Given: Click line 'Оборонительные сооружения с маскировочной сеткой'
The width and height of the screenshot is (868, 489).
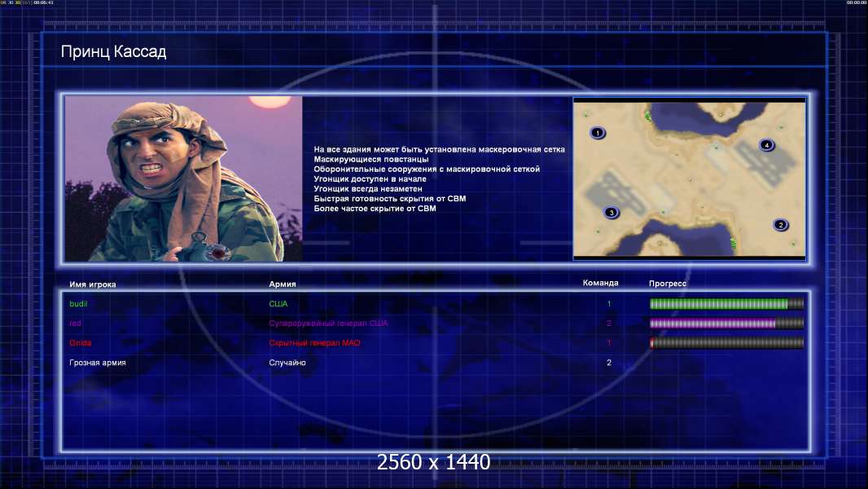Looking at the screenshot, I should click(x=426, y=170).
